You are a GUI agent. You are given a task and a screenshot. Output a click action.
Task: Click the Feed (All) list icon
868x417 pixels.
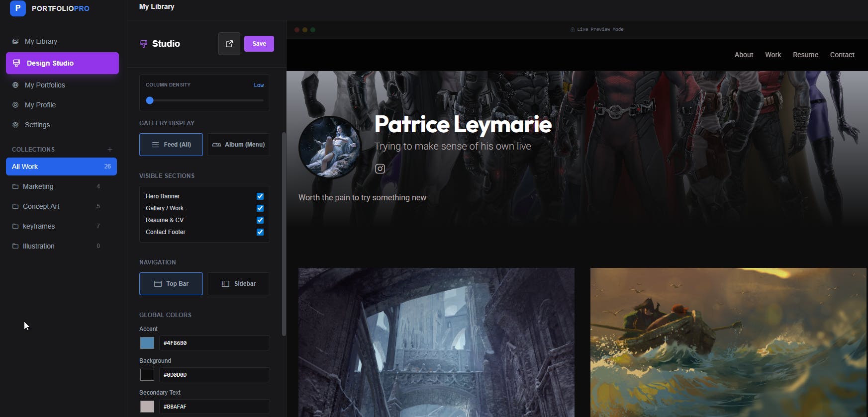pyautogui.click(x=155, y=145)
